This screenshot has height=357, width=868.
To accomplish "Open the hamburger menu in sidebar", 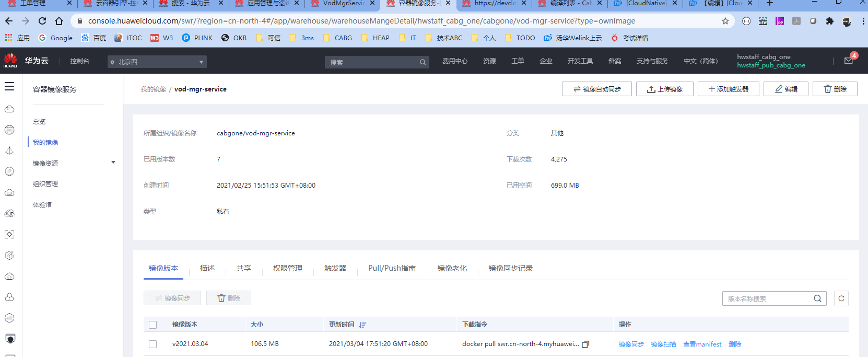I will tap(9, 86).
